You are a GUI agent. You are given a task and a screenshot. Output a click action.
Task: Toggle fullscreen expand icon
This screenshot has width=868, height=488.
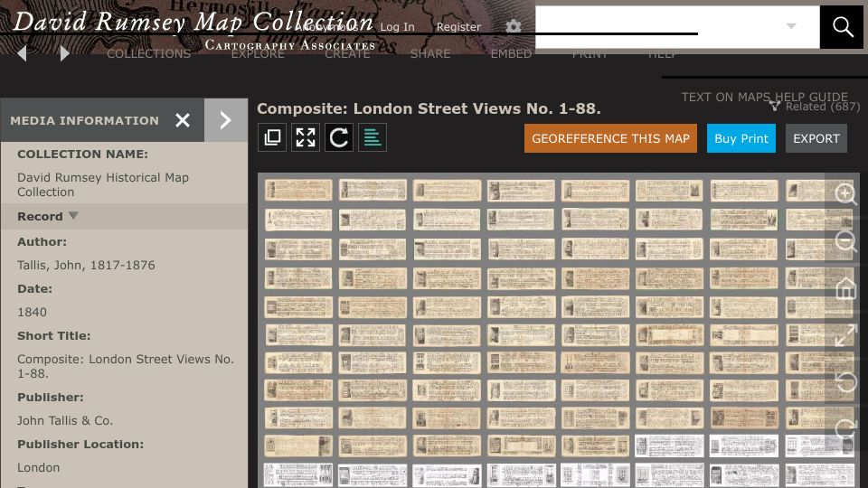(306, 137)
